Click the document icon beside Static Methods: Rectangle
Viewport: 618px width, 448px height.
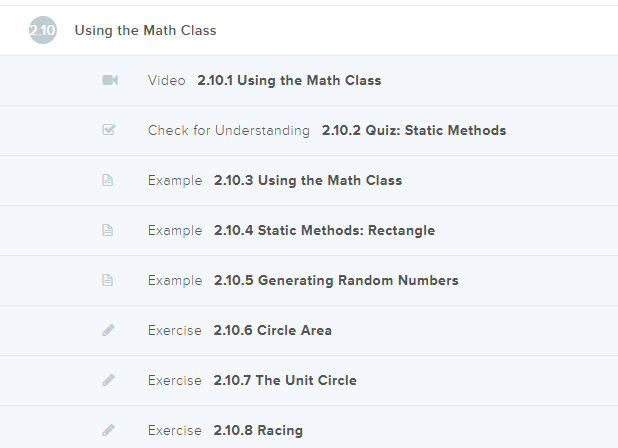coord(109,230)
